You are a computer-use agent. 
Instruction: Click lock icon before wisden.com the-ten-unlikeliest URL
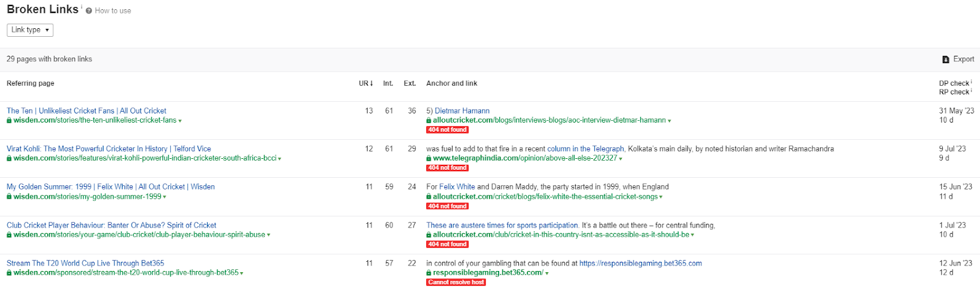(9, 121)
